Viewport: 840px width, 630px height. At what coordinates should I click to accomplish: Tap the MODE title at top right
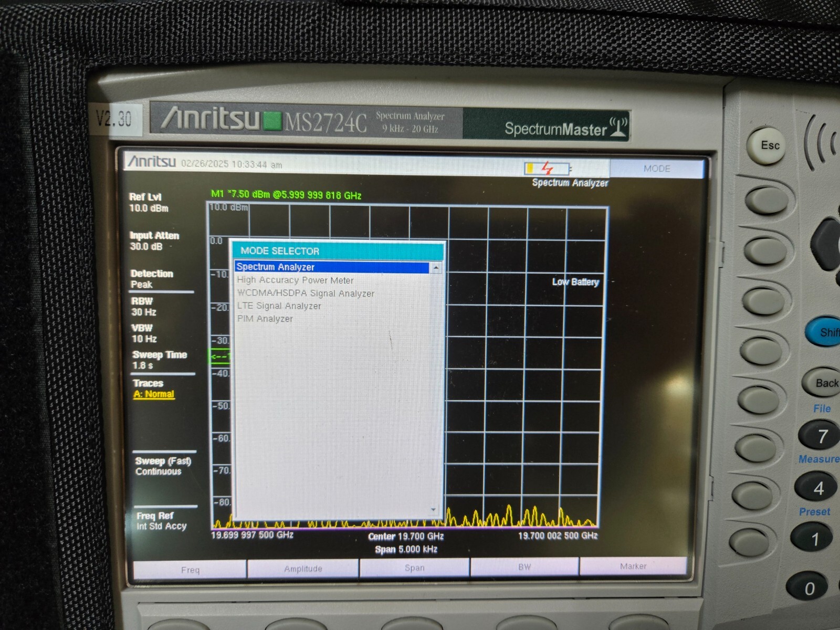(657, 169)
